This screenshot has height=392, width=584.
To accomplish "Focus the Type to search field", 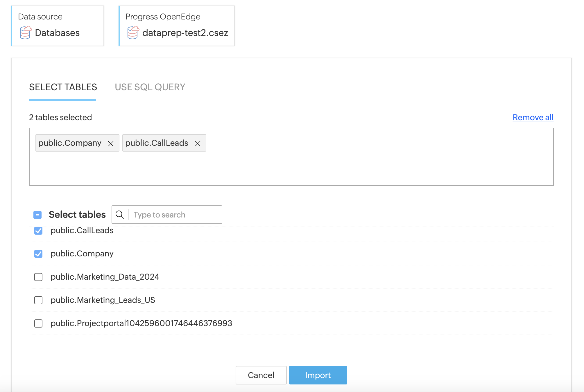I will 174,215.
